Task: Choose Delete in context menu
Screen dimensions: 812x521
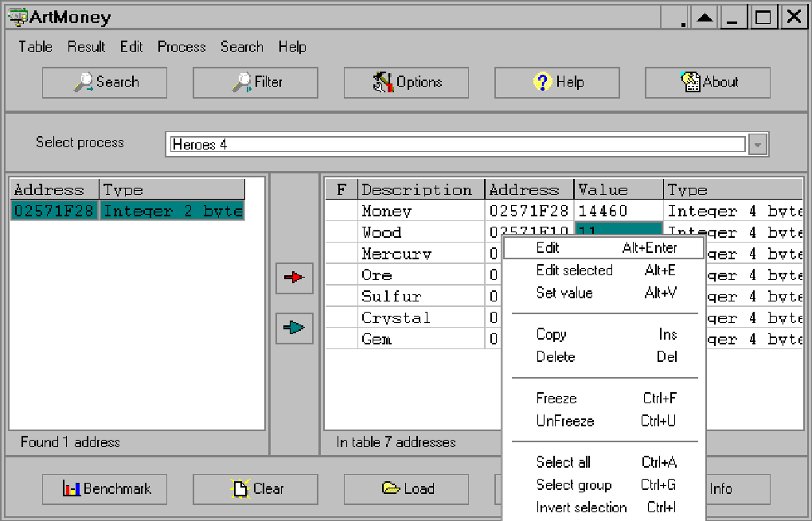Action: (x=603, y=356)
